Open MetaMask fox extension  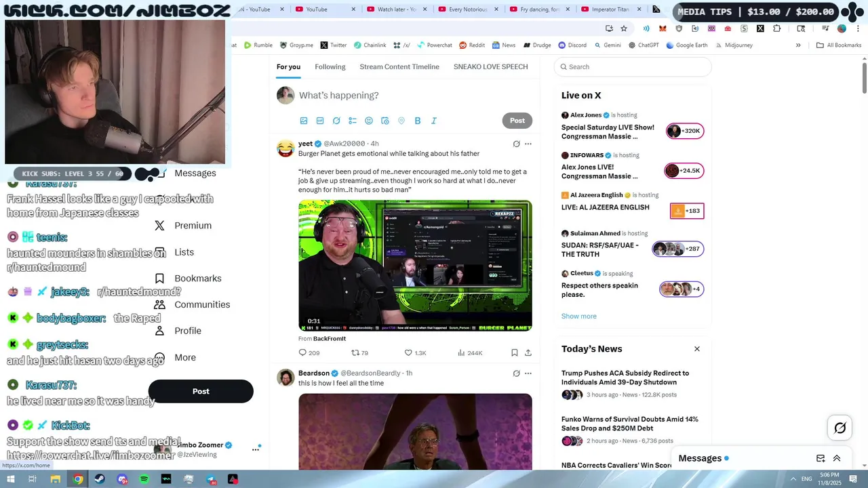point(663,28)
